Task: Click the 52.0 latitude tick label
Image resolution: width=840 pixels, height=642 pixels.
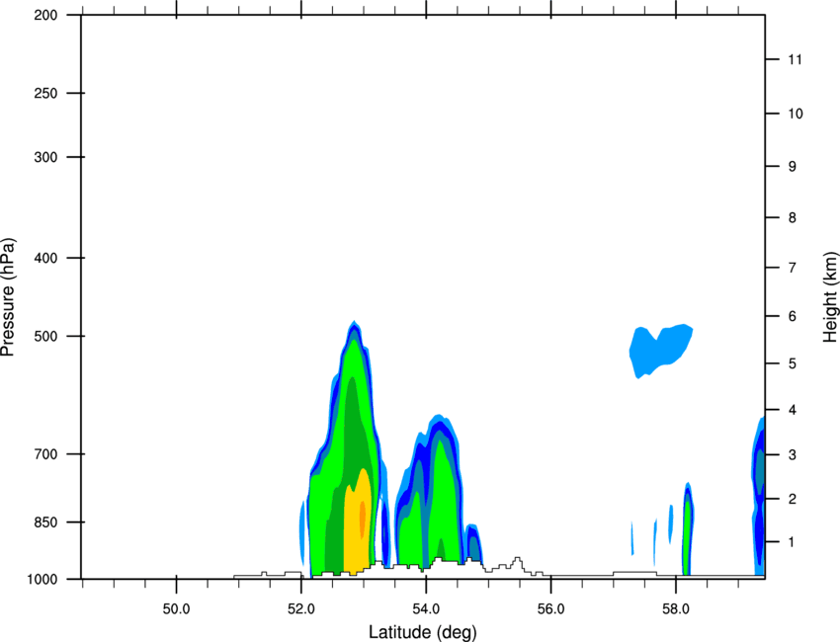Action: [301, 608]
